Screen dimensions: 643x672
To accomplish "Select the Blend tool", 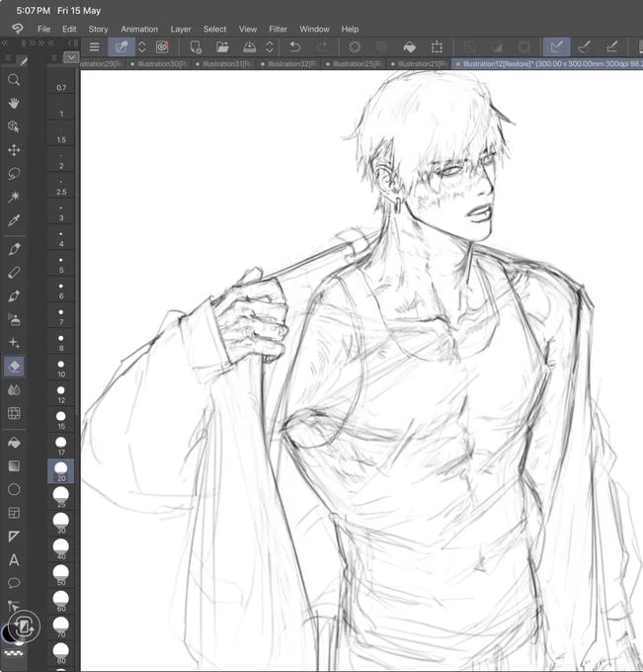I will click(14, 390).
